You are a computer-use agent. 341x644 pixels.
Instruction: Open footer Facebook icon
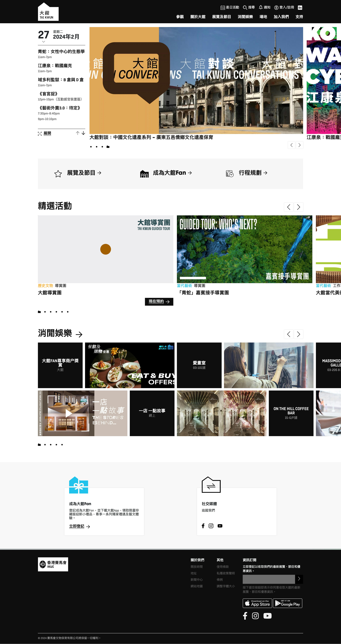[245, 616]
